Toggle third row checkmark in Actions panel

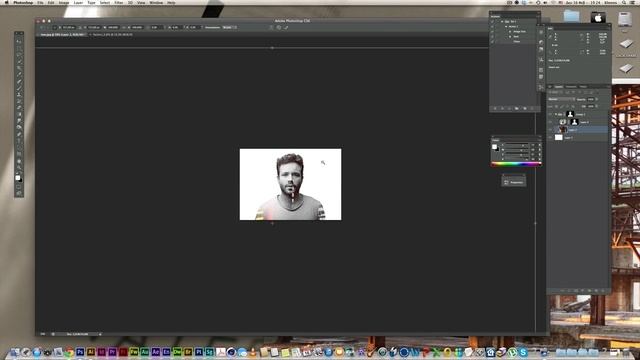tap(492, 31)
